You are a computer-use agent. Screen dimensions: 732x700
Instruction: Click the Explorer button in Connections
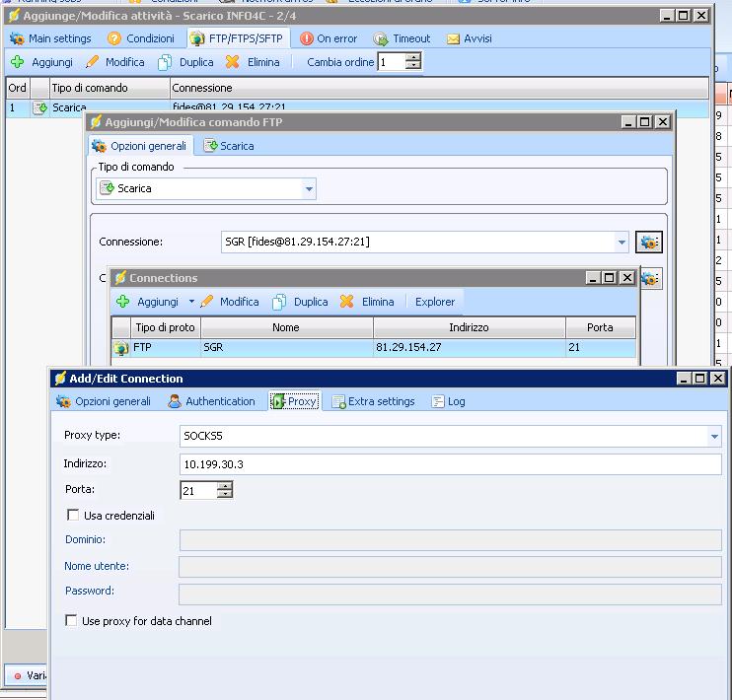pyautogui.click(x=435, y=302)
